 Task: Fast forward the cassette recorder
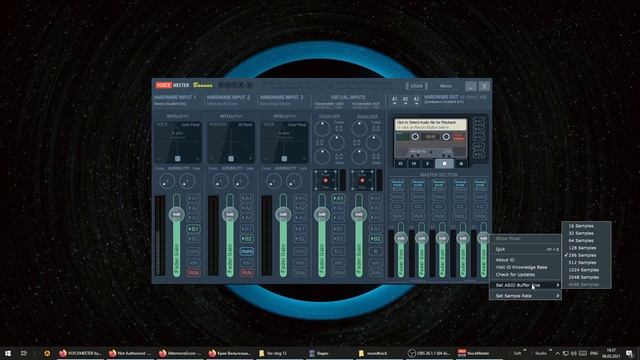(x=414, y=164)
